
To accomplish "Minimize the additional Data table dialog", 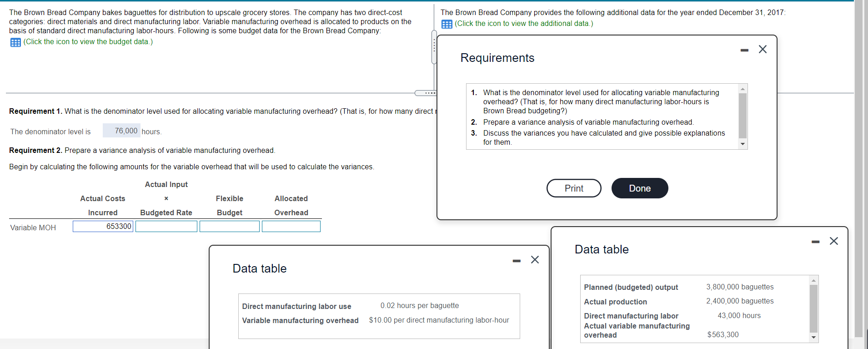I will click(816, 242).
